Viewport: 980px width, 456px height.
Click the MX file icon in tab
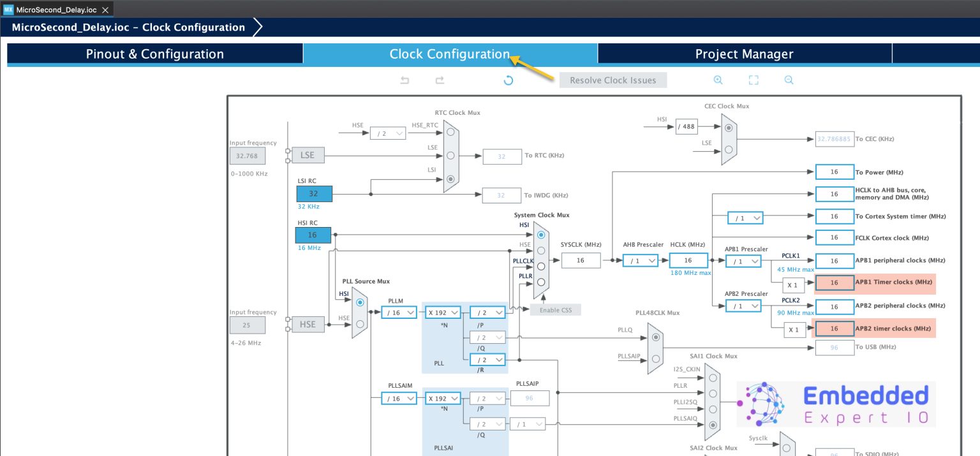pyautogui.click(x=8, y=10)
